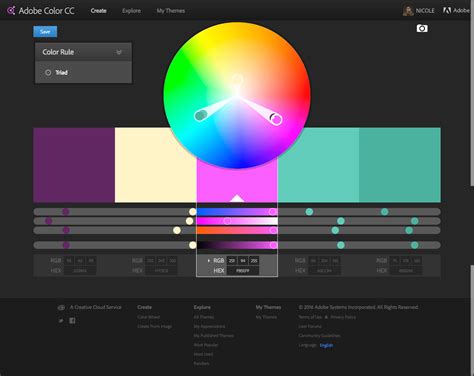Select the dark purple color swatch

74,165
